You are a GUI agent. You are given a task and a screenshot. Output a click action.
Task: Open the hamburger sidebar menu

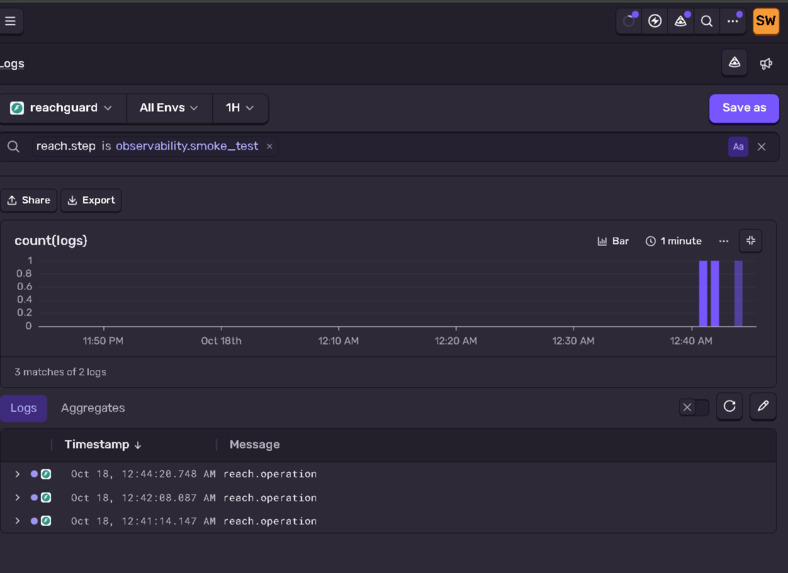[x=10, y=21]
